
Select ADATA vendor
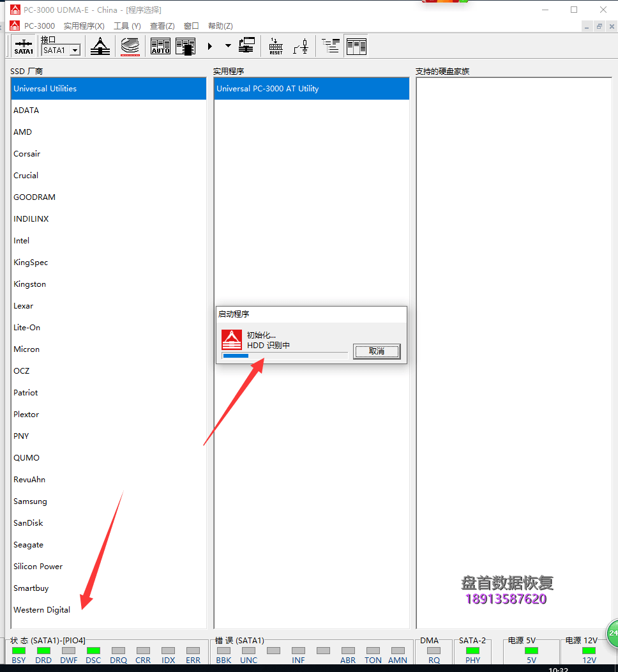[109, 110]
